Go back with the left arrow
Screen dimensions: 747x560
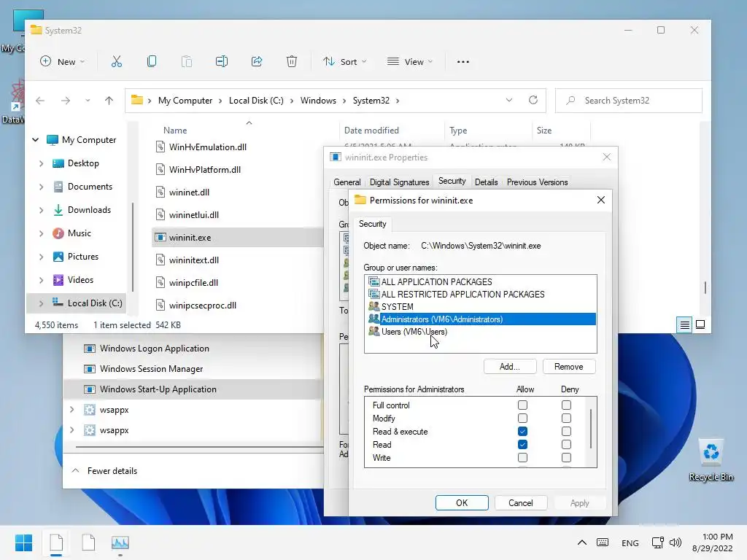click(40, 101)
